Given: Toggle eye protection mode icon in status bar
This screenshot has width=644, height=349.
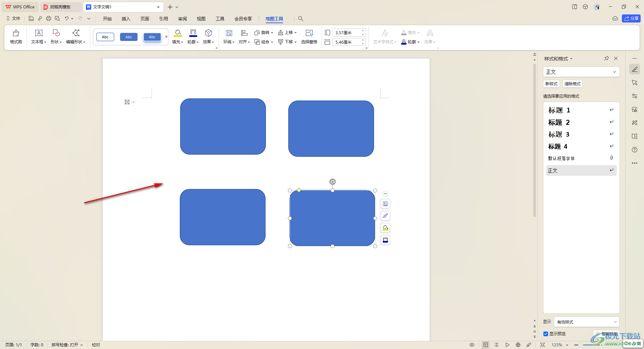Looking at the screenshot, I should pos(472,345).
